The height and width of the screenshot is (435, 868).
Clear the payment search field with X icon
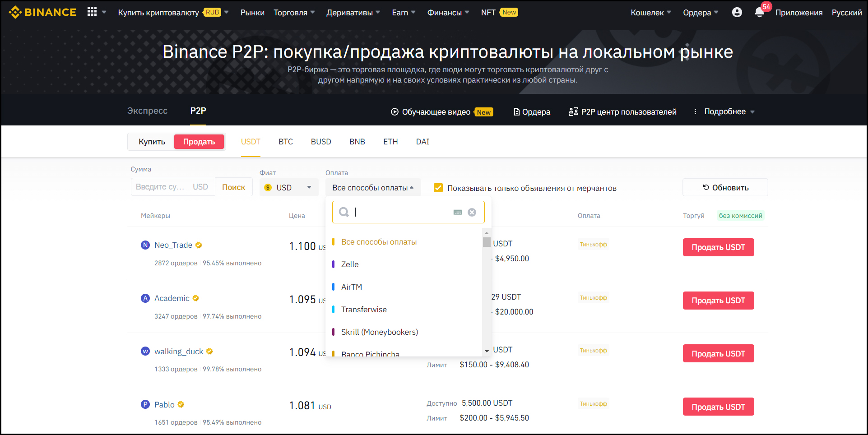tap(472, 212)
